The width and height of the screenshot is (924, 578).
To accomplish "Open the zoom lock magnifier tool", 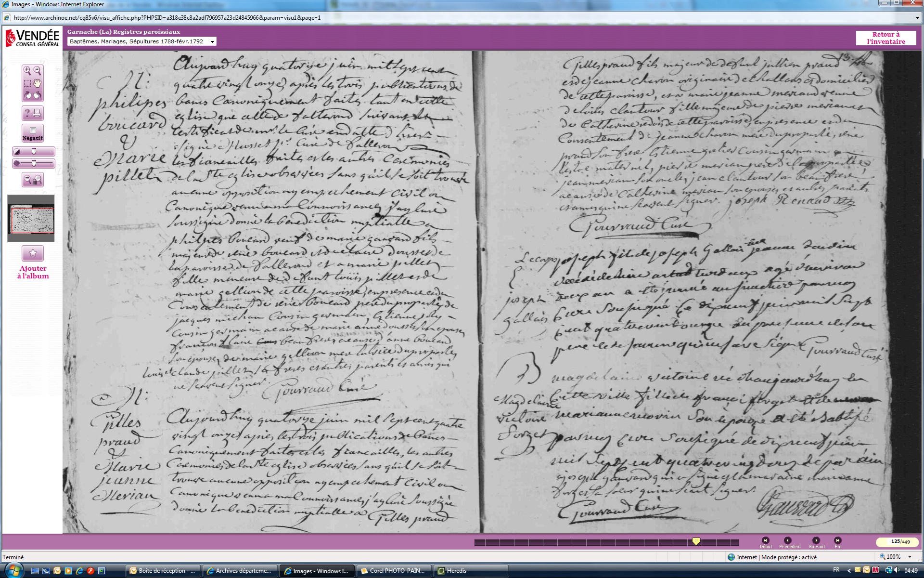I will (x=33, y=180).
